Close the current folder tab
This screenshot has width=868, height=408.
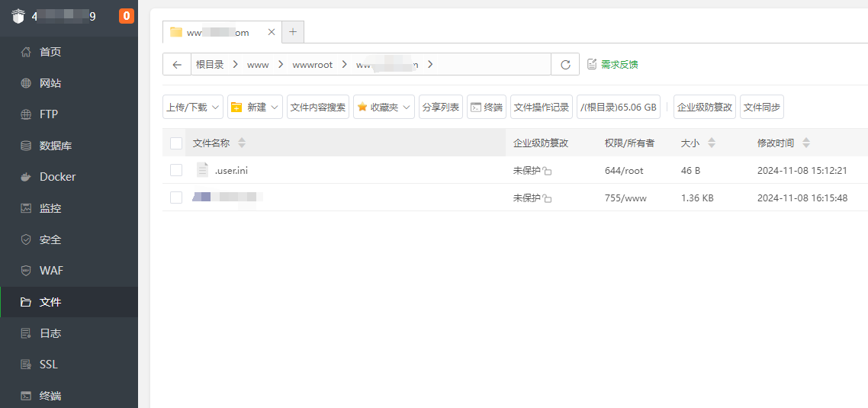click(272, 32)
